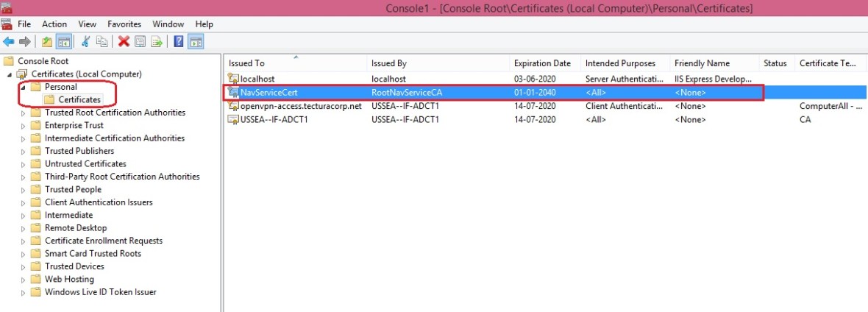Toggle Show/Hide Console Tree button

tap(64, 42)
